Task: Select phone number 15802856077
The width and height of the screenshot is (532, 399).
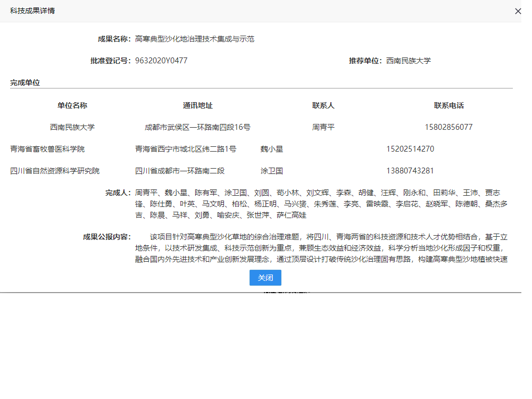Action: (448, 127)
